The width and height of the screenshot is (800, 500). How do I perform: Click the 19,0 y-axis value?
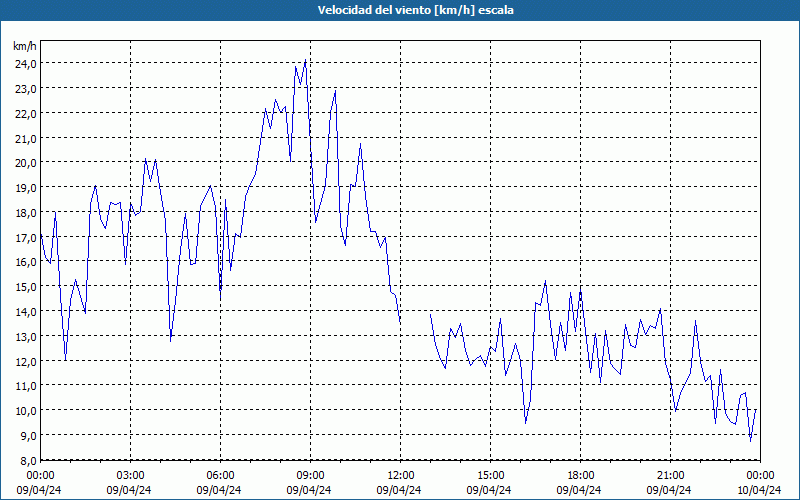26,188
